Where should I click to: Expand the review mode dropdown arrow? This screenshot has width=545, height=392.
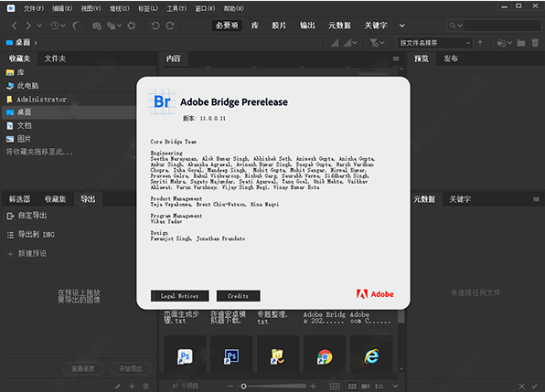pos(119,26)
